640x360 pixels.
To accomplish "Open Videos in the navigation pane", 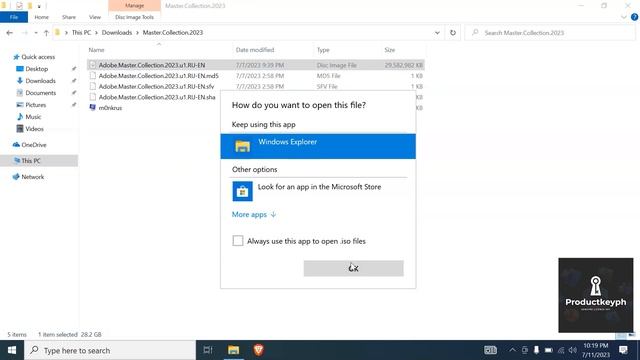I will tap(34, 129).
